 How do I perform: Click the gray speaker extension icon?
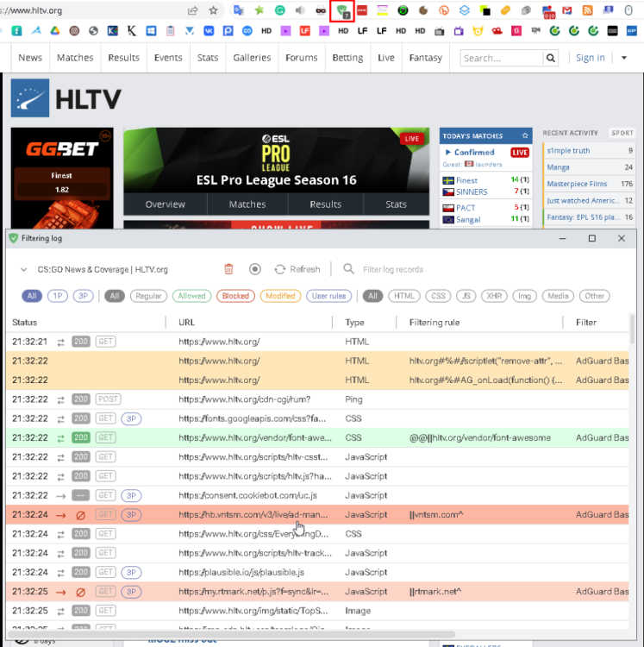(300, 10)
